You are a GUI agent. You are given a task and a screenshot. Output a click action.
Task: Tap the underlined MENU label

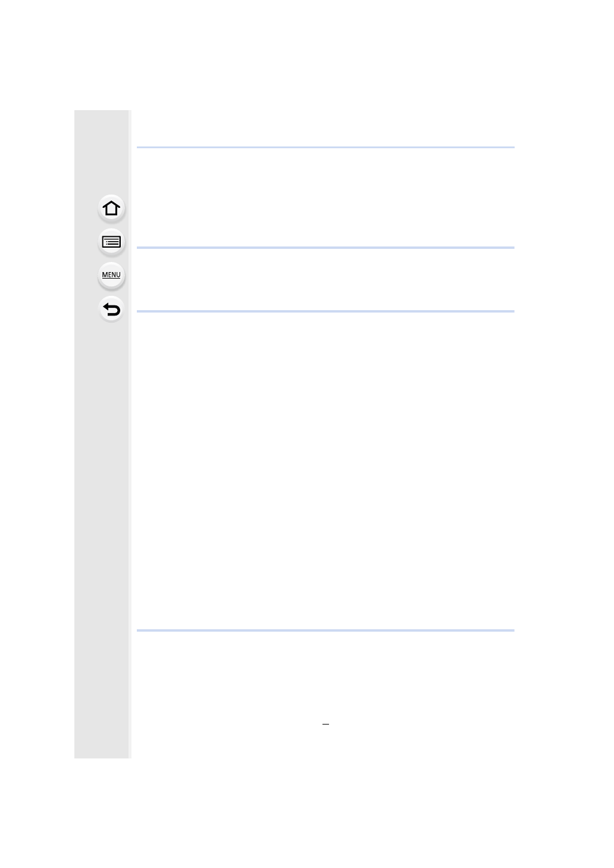[x=111, y=275]
